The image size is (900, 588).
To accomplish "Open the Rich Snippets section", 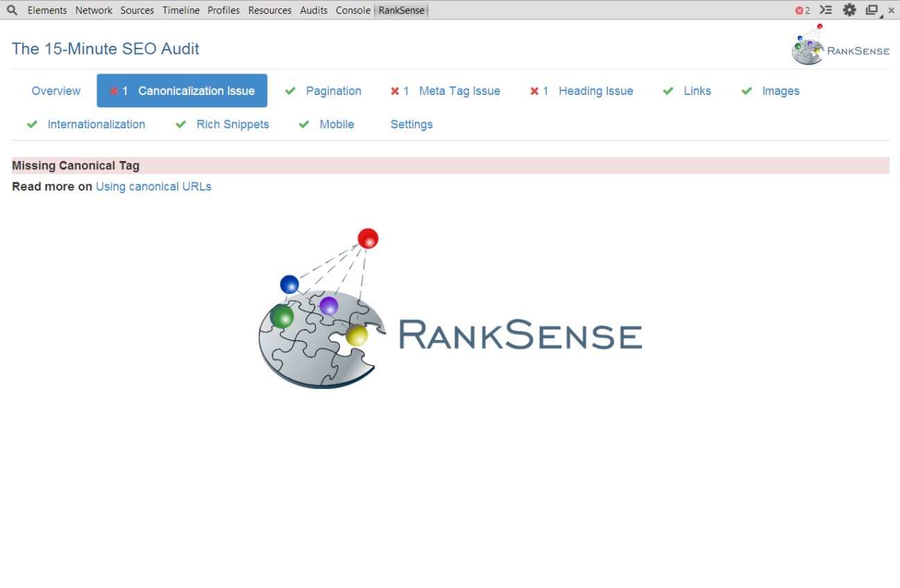I will (x=232, y=124).
